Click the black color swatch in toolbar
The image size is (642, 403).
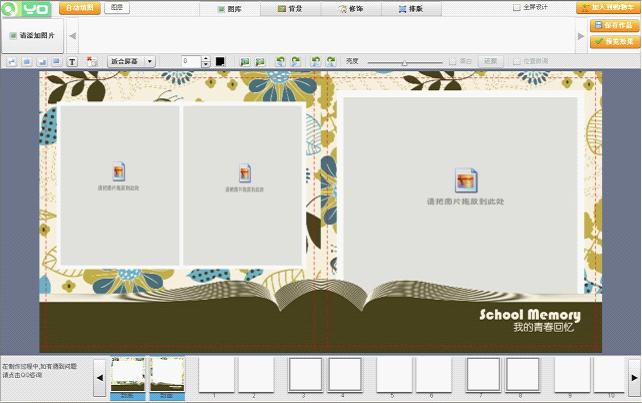coord(220,62)
